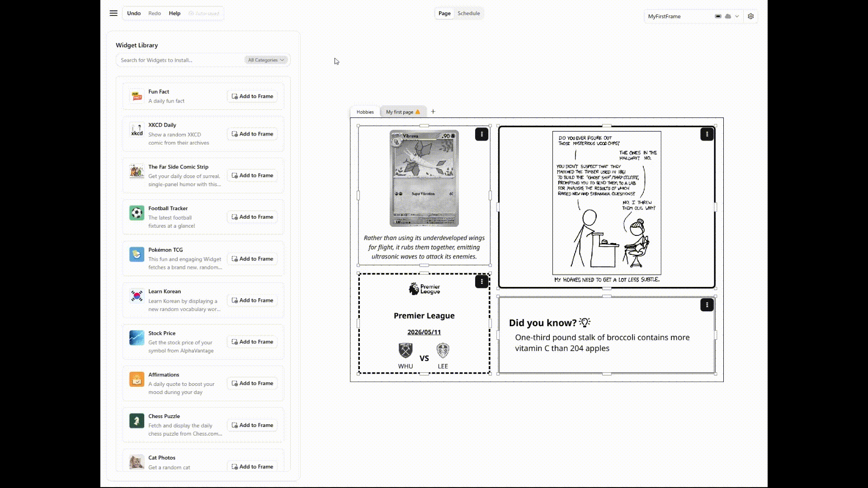Add a new page with plus icon
Viewport: 868px width, 488px height.
[x=433, y=112]
